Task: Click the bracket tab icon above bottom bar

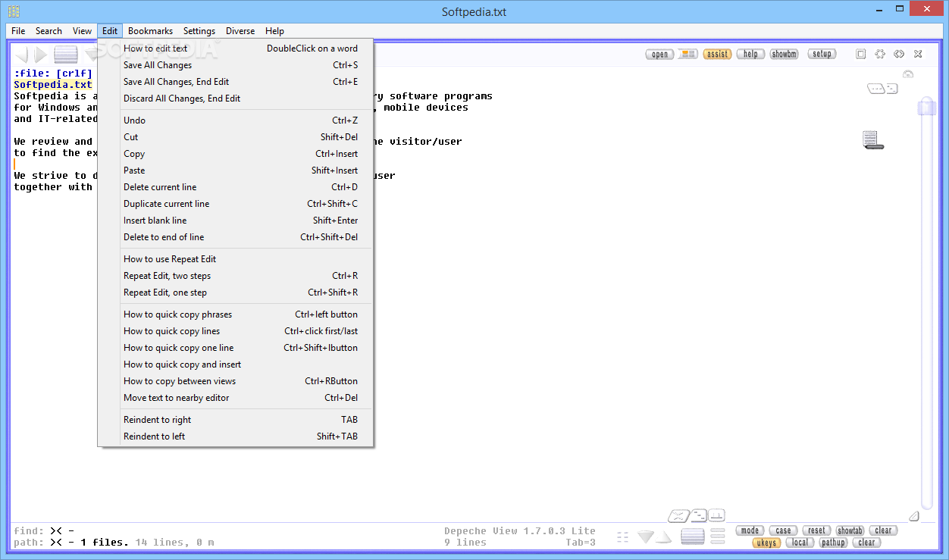Action: point(717,515)
